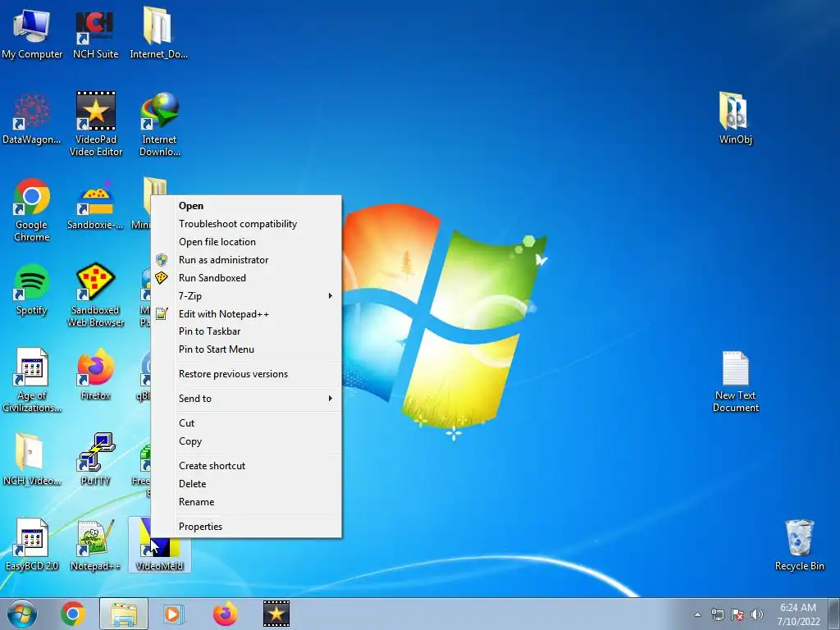Select the NCH Suite desktop shortcut

point(95,33)
